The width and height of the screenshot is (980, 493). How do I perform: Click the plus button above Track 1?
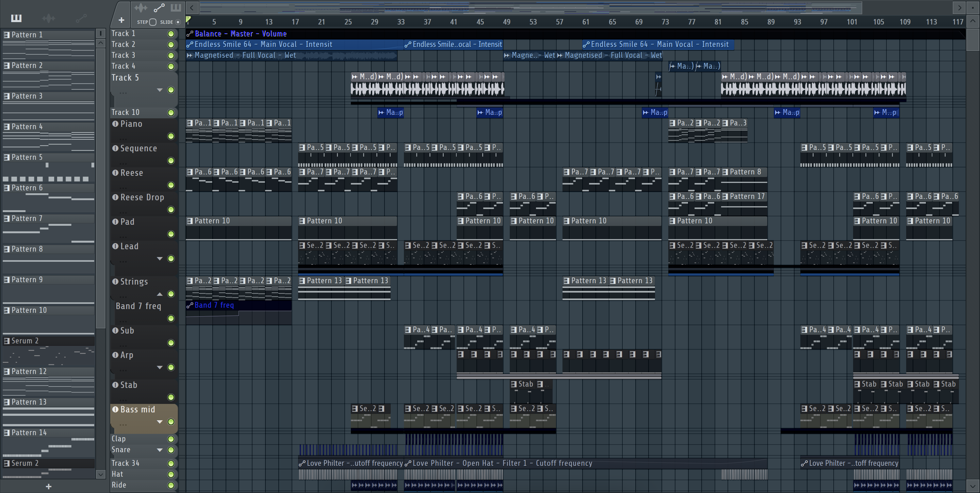point(121,20)
